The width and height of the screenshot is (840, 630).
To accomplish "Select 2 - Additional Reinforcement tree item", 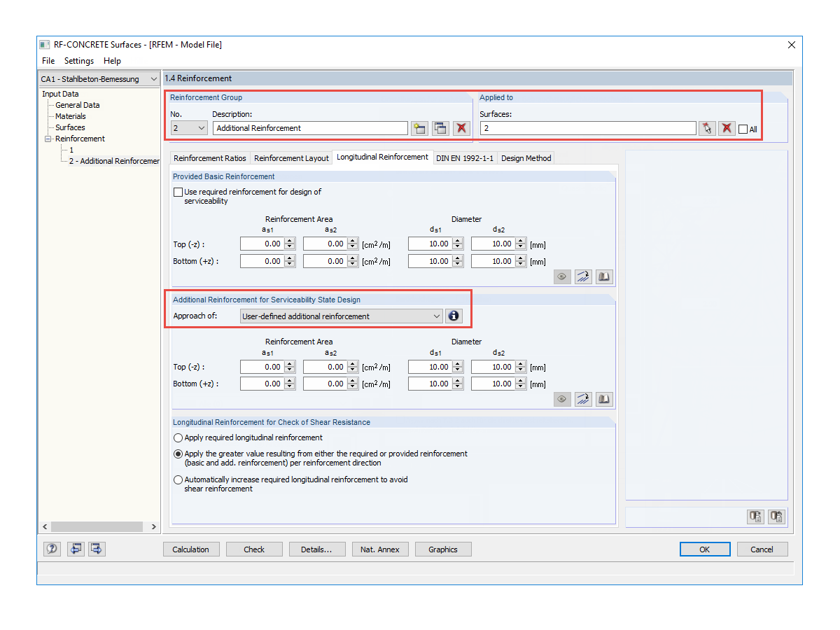I will point(114,161).
